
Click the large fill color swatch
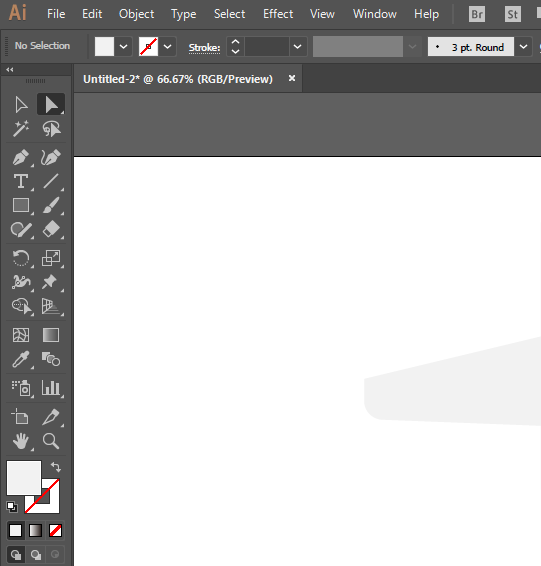point(24,478)
